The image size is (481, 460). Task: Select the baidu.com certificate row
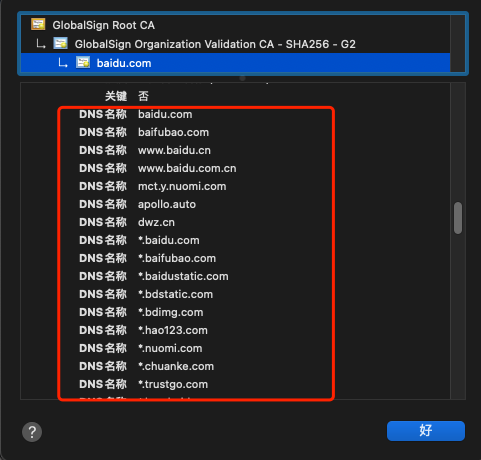[x=235, y=63]
